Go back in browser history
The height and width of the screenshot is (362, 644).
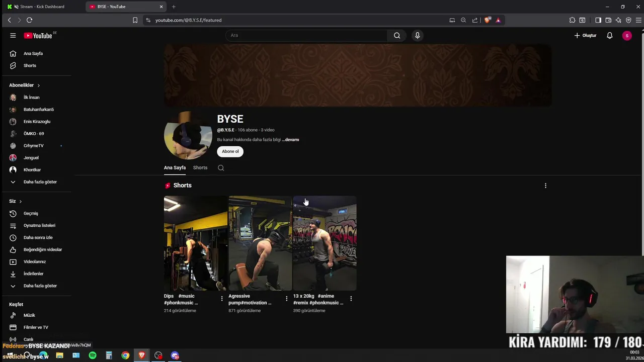coord(9,20)
